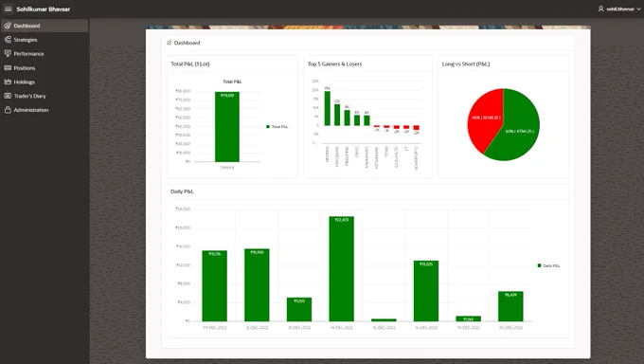Click the 'Total P&L (1 Lot)' card title

click(190, 64)
